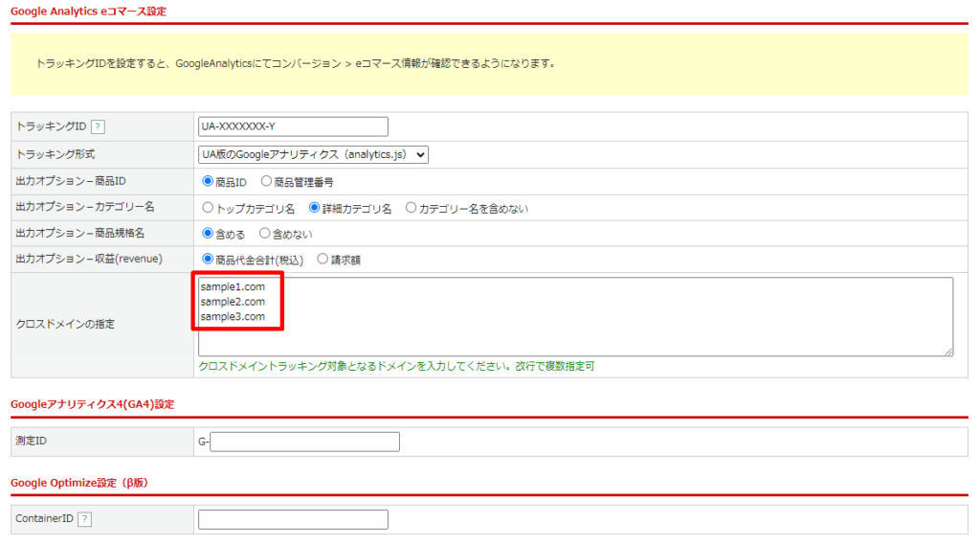Viewport: 980px width, 546px height.
Task: Choose 請求額 revenue option
Action: [323, 259]
